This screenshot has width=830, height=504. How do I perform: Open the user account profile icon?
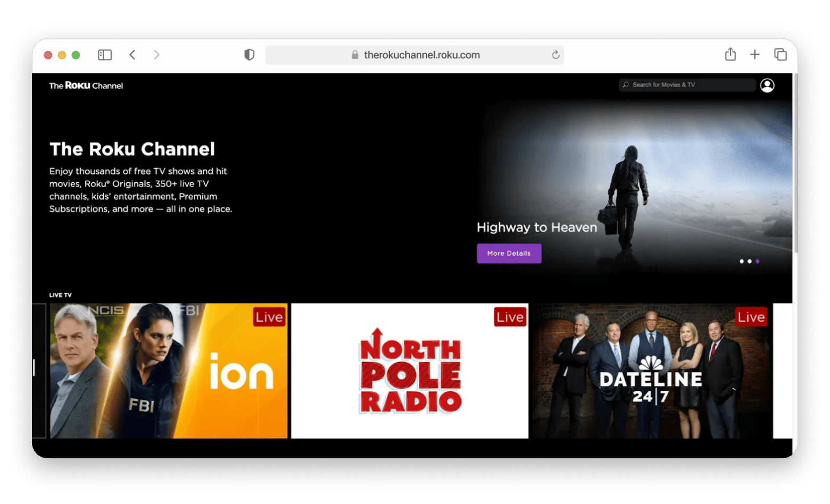[767, 85]
